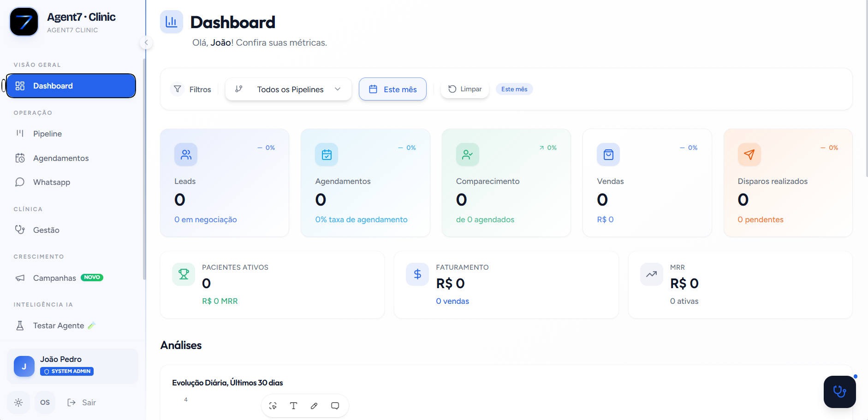Click the Gestão stethoscope sidebar icon

pos(20,230)
